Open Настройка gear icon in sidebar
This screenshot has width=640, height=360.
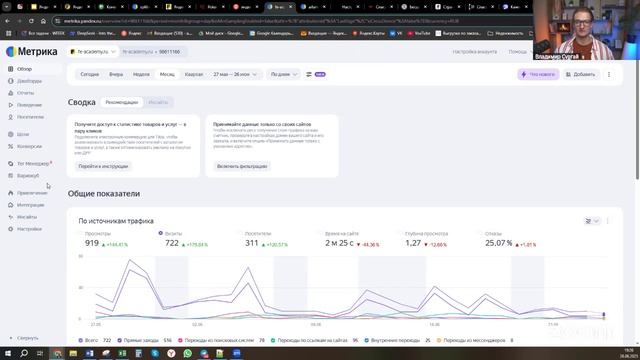(11, 229)
